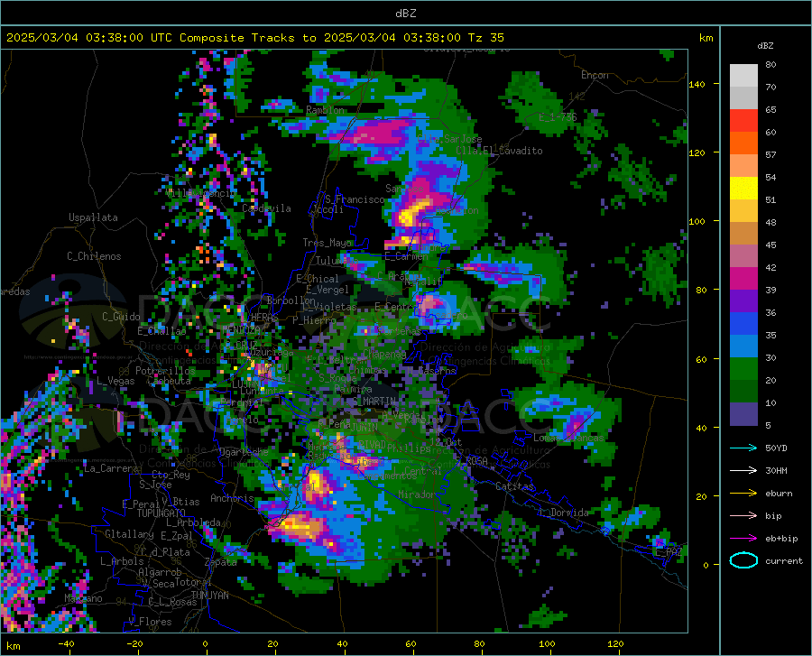Viewport: 812px width, 656px height.
Task: Click the 'Mirador' place label
Action: click(x=418, y=495)
